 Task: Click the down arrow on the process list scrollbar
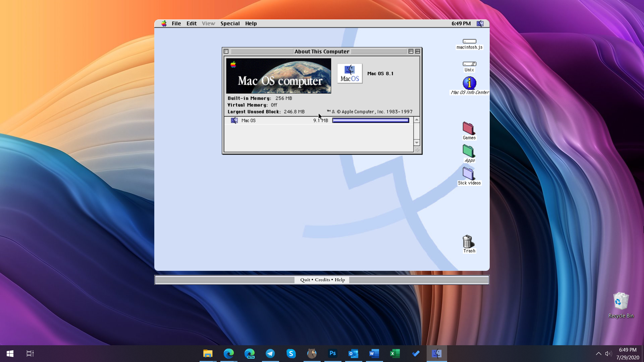tap(417, 142)
